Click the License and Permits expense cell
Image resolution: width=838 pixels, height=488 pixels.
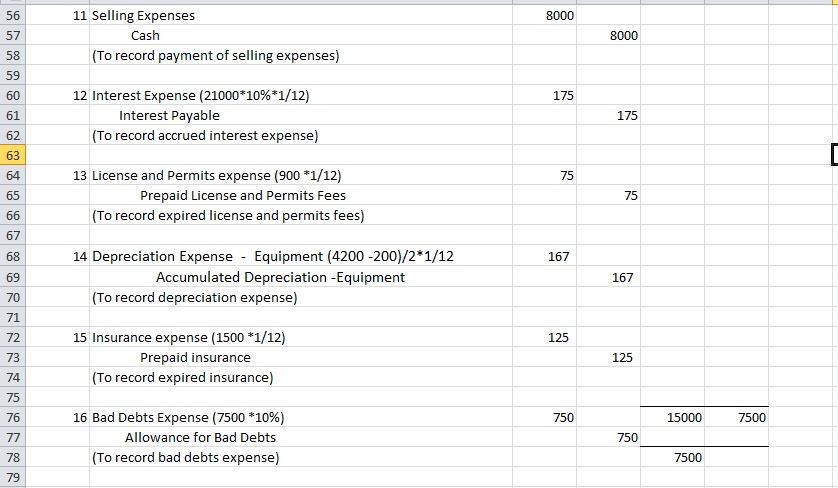(x=301, y=175)
